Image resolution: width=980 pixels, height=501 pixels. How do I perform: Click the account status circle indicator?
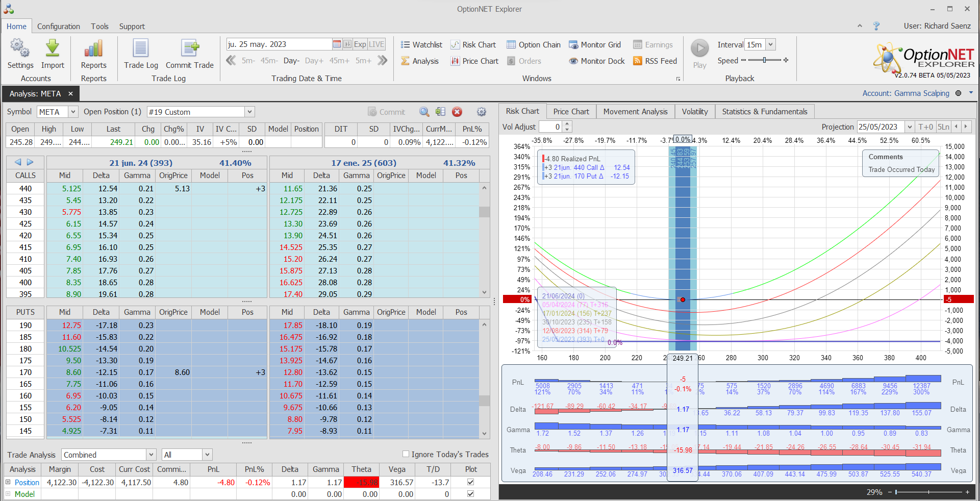pos(958,93)
